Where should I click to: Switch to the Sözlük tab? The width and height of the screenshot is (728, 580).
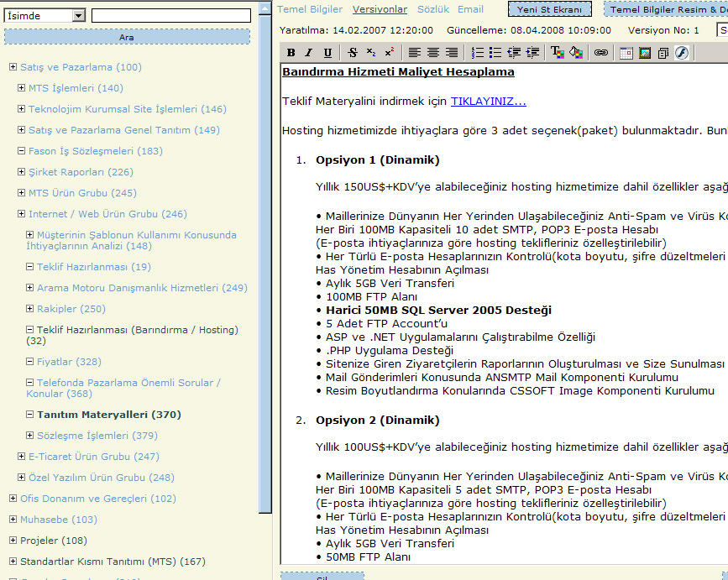coord(433,9)
